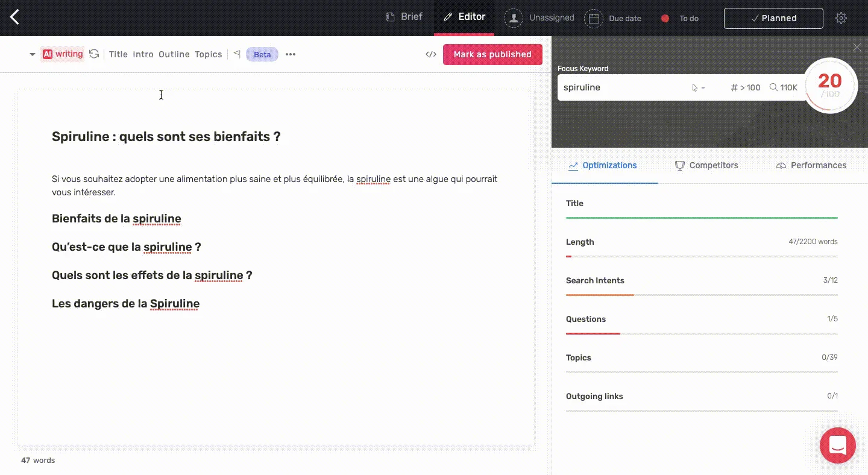Switch to the Brief tab
Image resolution: width=868 pixels, height=475 pixels.
point(404,17)
